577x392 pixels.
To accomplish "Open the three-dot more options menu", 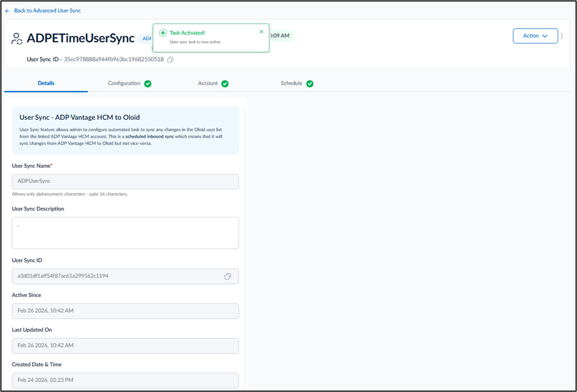I will (x=562, y=36).
